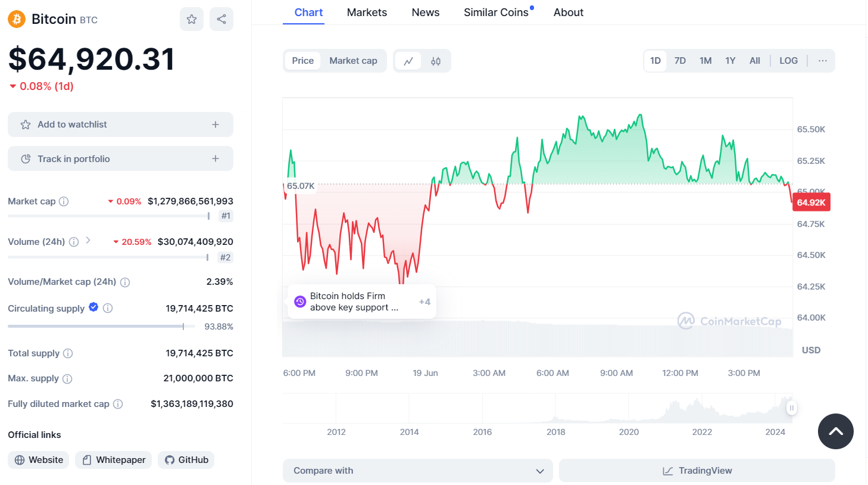The width and height of the screenshot is (868, 485).
Task: Click the orange Bitcoin logo icon
Action: point(17,20)
